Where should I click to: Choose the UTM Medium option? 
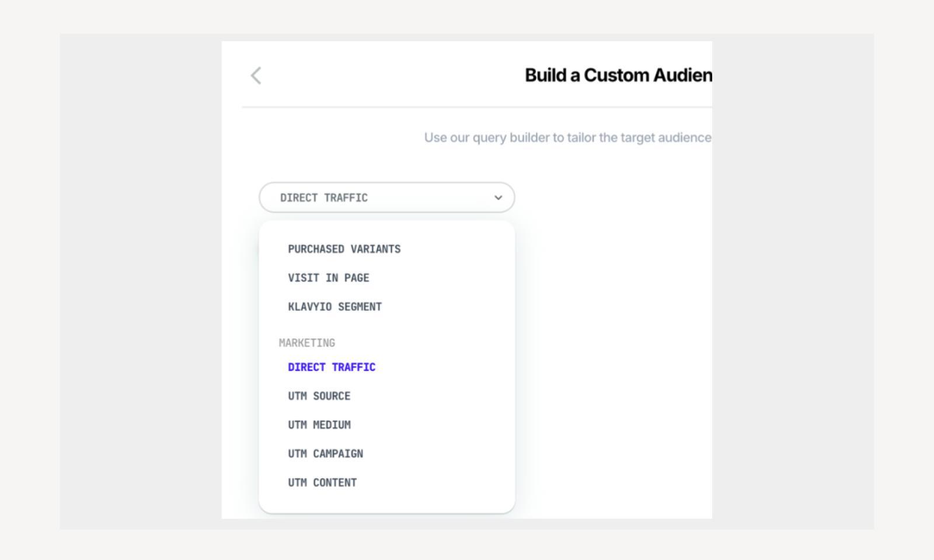pos(319,425)
